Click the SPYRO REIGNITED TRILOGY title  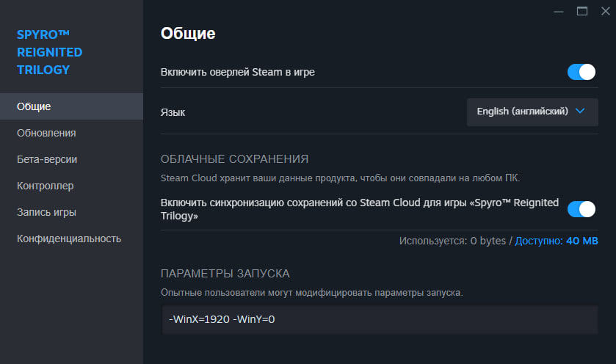point(49,52)
